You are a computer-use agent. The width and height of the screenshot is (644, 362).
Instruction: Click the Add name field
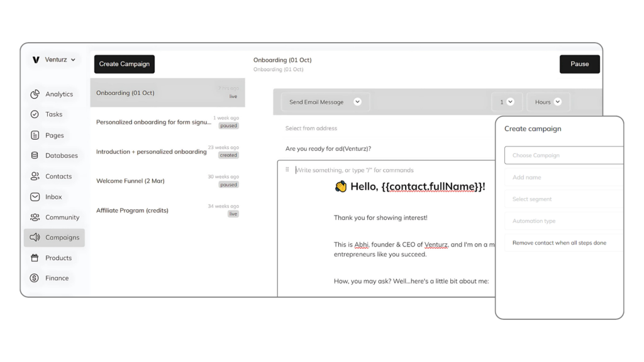coord(564,177)
